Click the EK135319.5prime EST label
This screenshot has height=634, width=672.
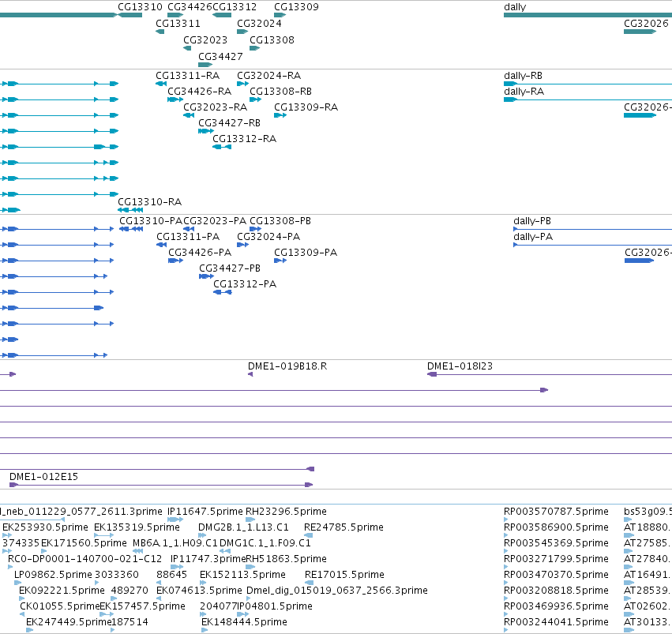coord(137,527)
